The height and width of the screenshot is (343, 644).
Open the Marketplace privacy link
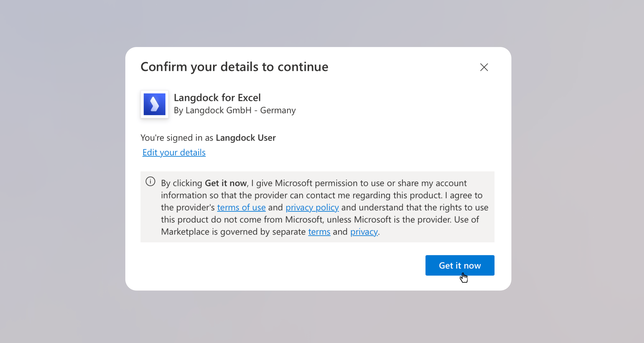click(364, 232)
